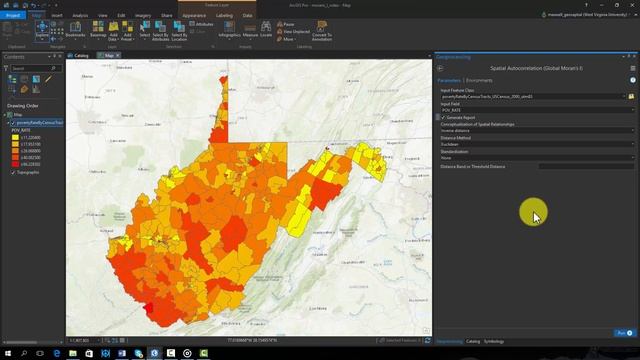Switch to the Catalog view tab
640x360 pixels.
[78, 56]
